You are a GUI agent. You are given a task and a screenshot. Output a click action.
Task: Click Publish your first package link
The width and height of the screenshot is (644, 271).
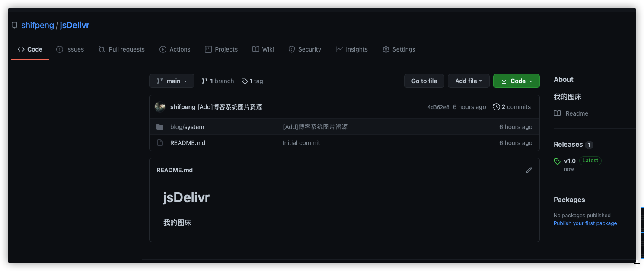tap(585, 223)
